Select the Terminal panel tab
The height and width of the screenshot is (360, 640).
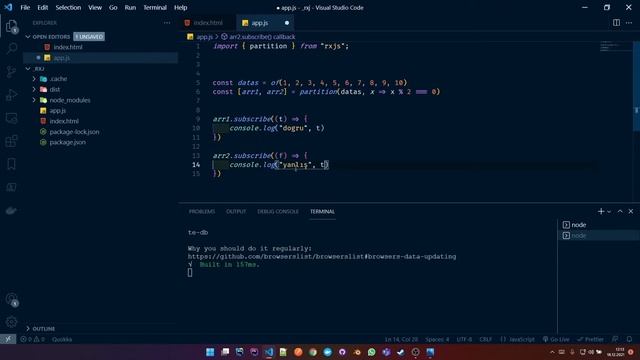322,211
